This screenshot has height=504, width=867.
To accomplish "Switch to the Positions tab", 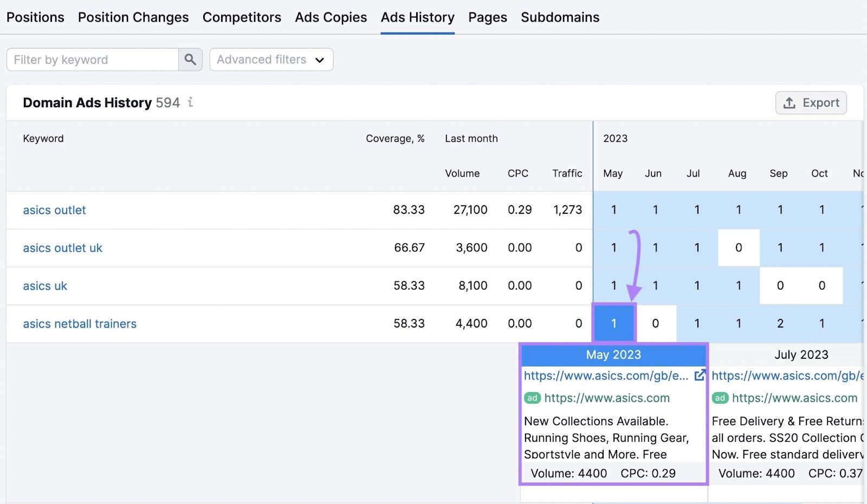I will (35, 17).
